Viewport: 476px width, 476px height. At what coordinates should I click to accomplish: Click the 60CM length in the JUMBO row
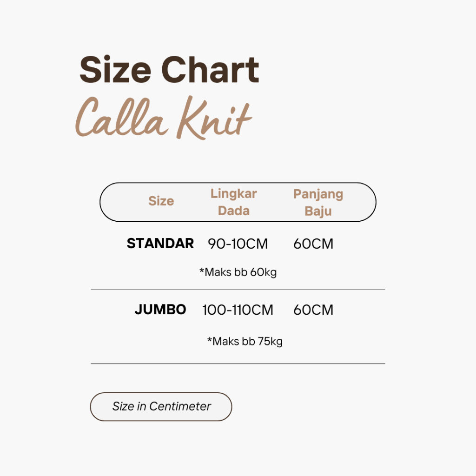313,310
